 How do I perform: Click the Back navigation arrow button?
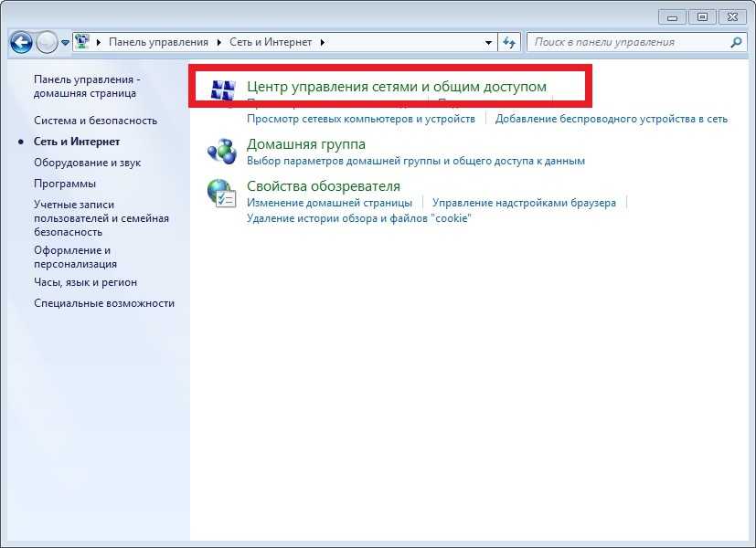[x=22, y=42]
